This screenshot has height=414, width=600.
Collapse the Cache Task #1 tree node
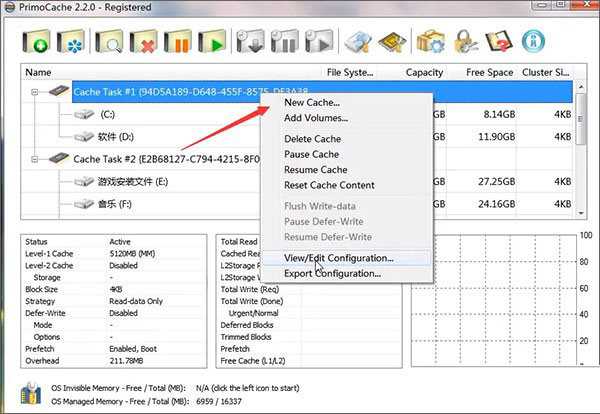pyautogui.click(x=38, y=91)
